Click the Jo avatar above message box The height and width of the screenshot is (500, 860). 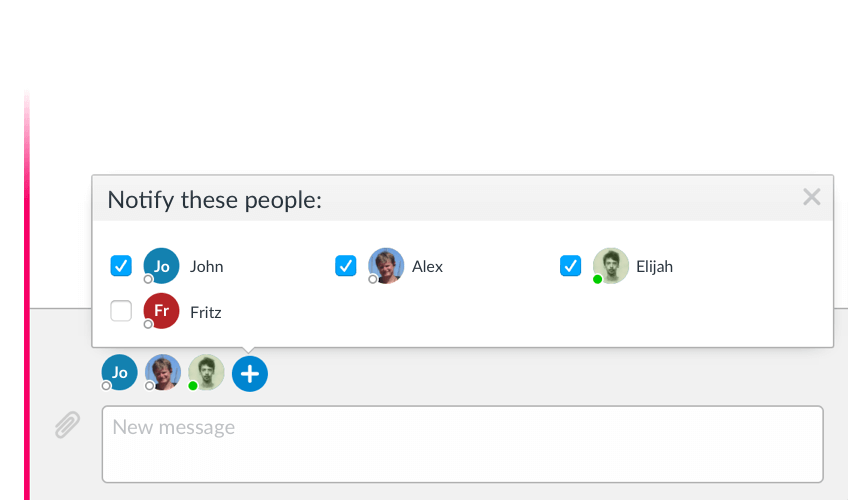(x=120, y=373)
